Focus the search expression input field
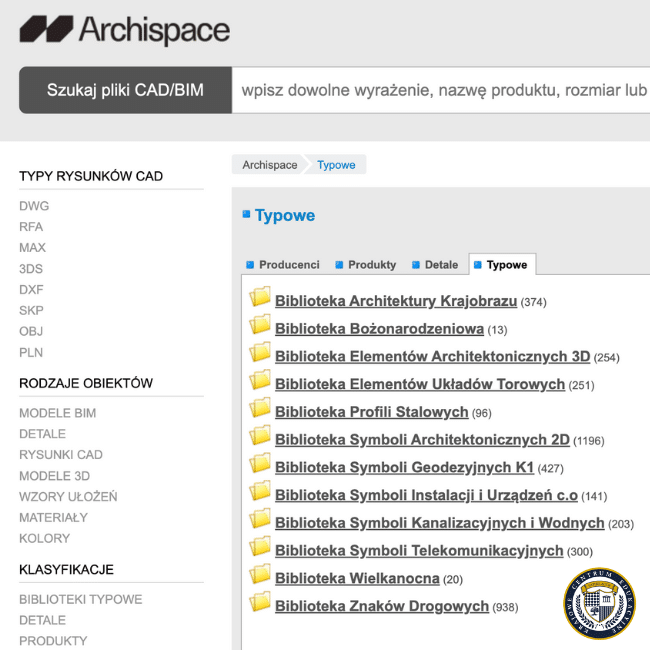This screenshot has width=650, height=650. 441,90
